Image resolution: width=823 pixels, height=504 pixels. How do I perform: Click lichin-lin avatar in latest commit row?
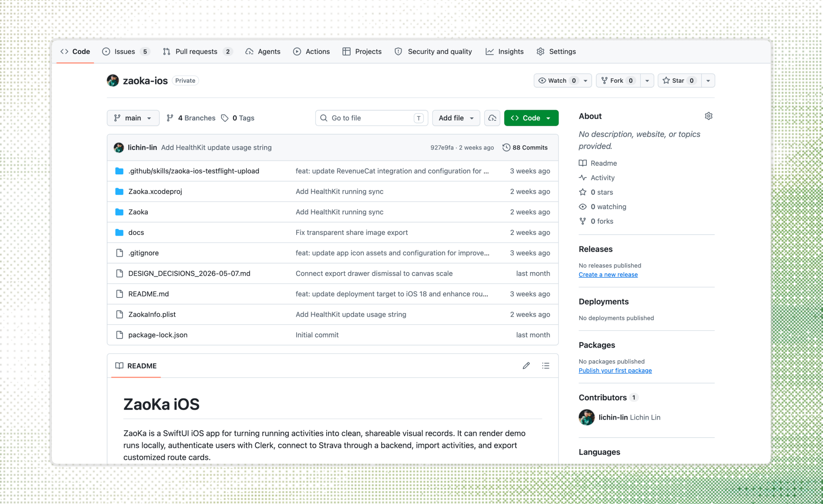[x=119, y=147]
